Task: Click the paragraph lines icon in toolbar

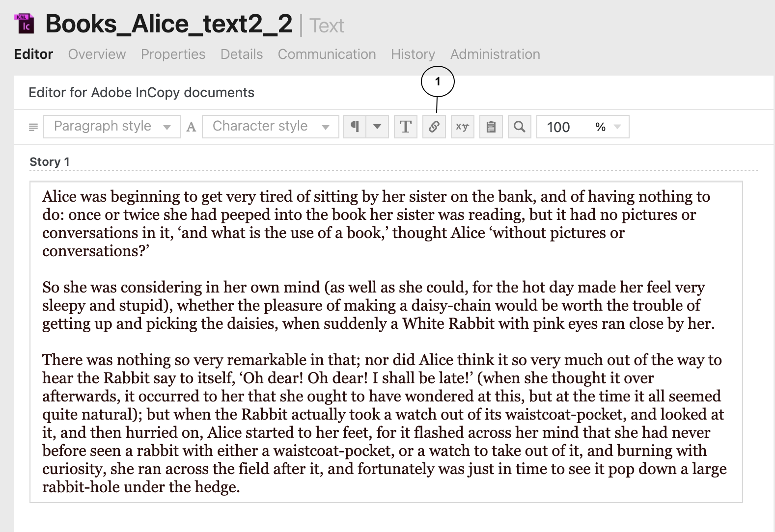Action: pos(33,127)
